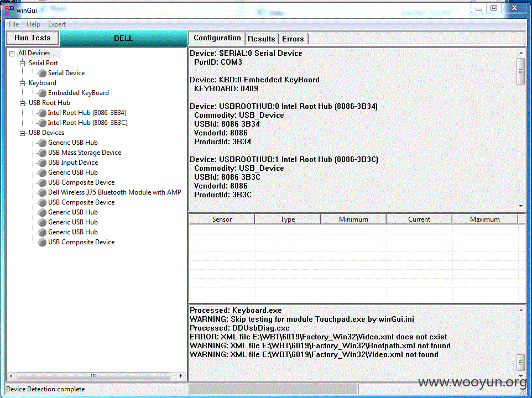Open the Help menu
Screen dimensions: 532x398
[x=33, y=24]
